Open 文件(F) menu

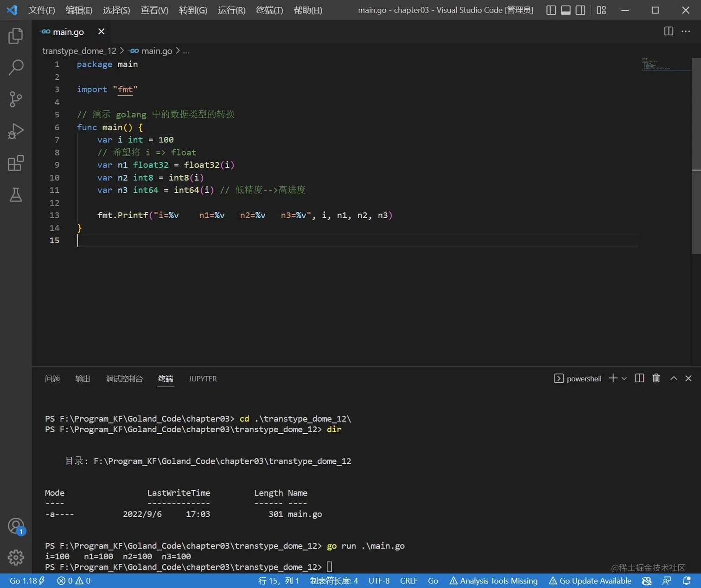(42, 10)
